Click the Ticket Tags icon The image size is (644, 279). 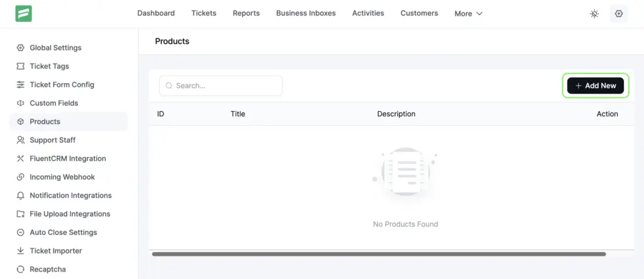20,66
